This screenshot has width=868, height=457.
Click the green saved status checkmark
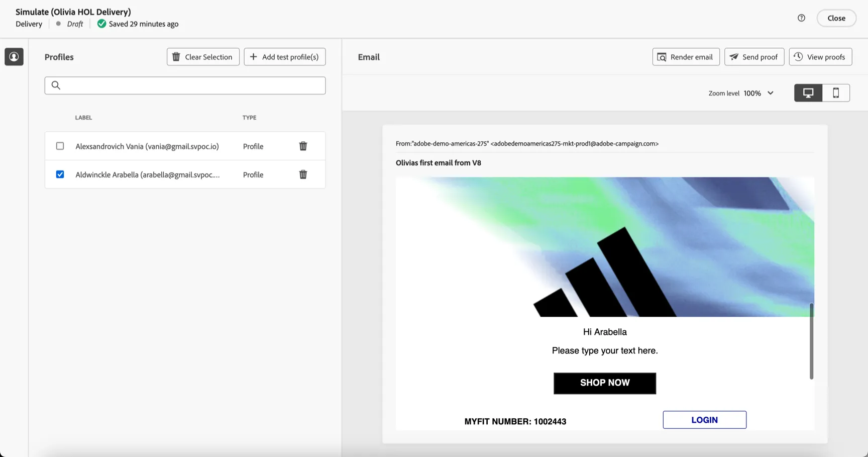click(101, 24)
